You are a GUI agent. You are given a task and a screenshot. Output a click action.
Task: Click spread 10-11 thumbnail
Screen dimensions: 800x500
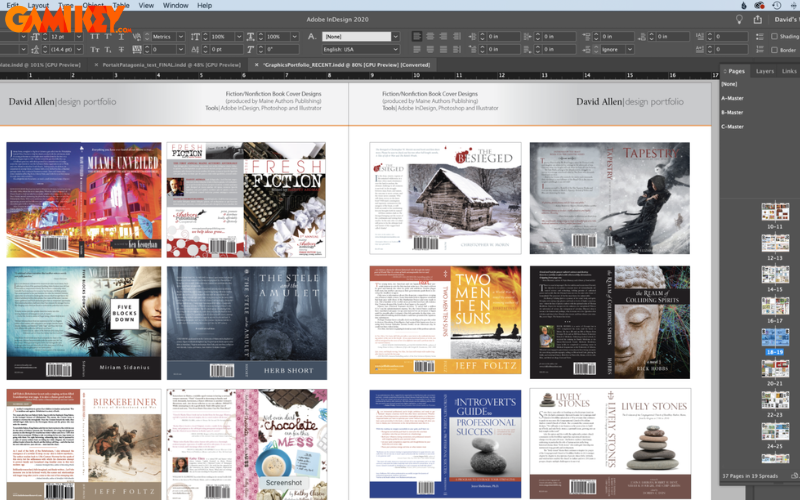point(775,211)
